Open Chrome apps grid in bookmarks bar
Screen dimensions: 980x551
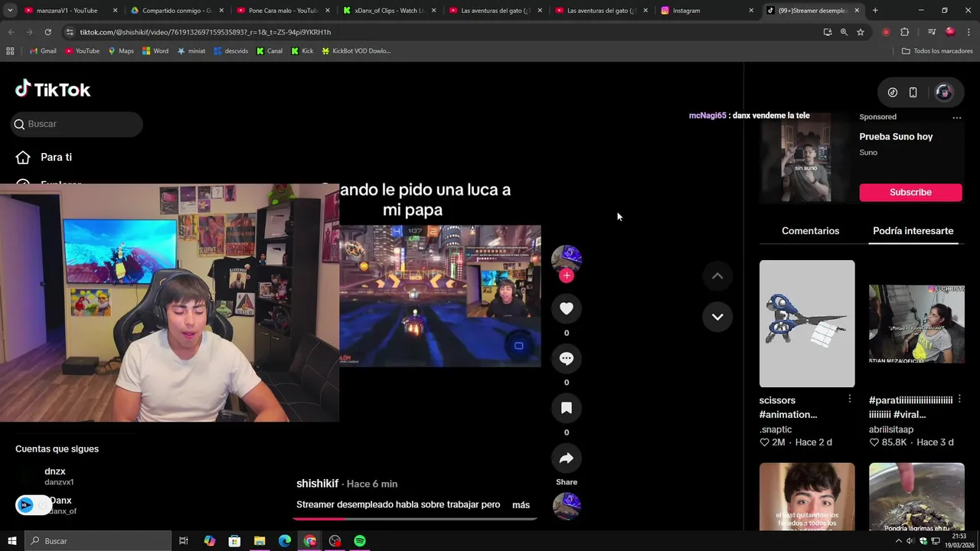(10, 51)
